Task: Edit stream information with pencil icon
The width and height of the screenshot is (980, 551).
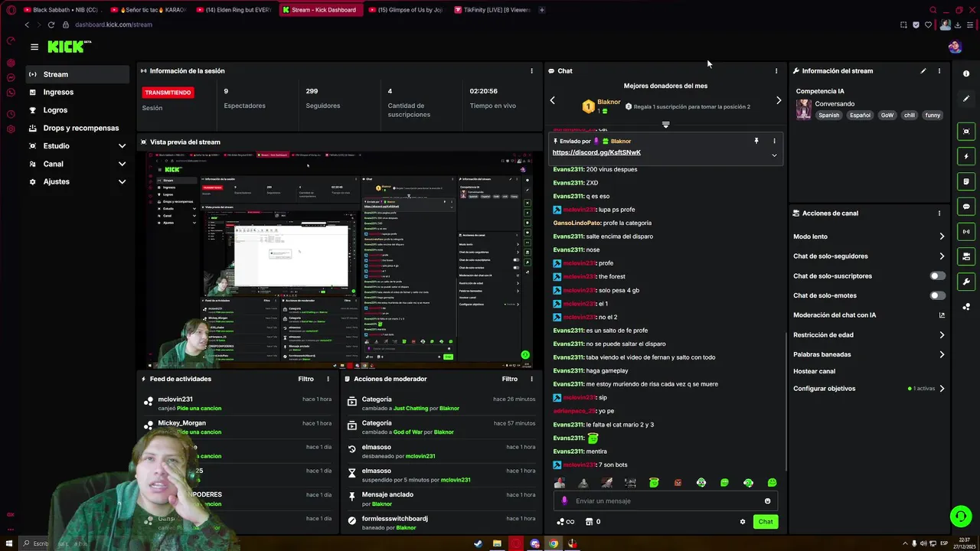Action: pos(923,71)
